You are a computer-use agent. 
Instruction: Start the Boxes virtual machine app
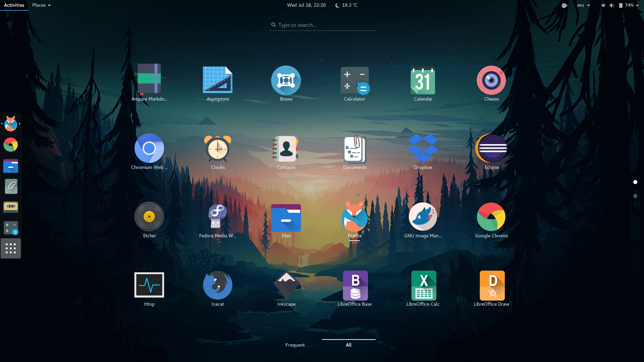(286, 80)
